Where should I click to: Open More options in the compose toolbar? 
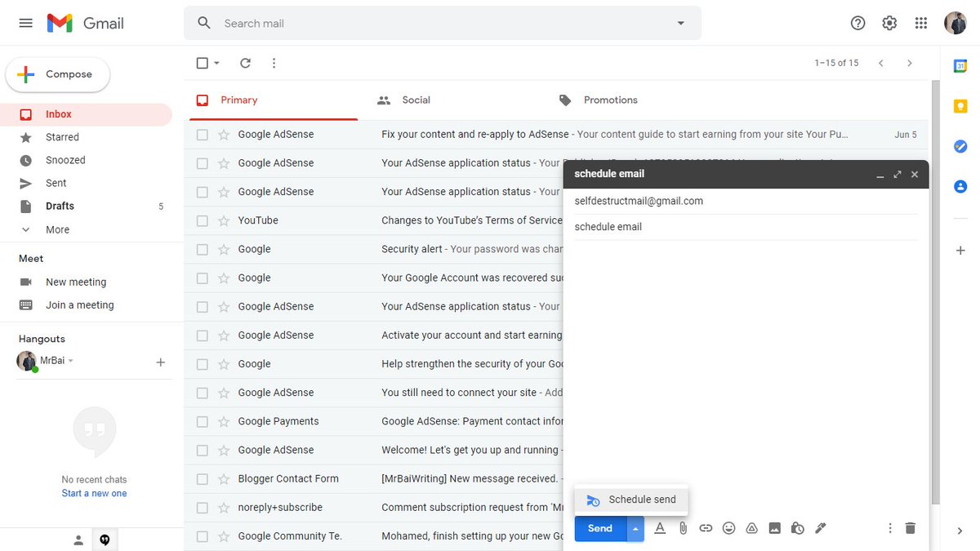click(890, 528)
